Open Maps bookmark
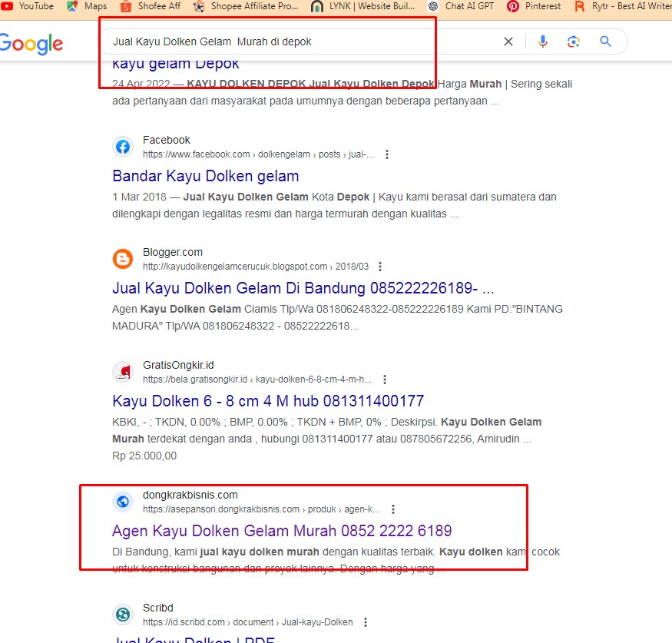 click(87, 6)
